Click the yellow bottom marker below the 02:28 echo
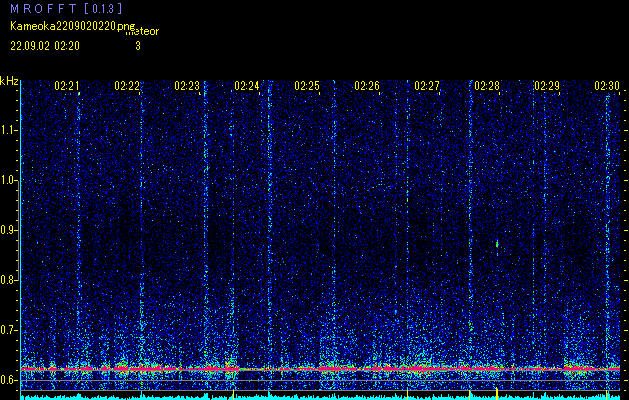The height and width of the screenshot is (400, 629). (497, 393)
